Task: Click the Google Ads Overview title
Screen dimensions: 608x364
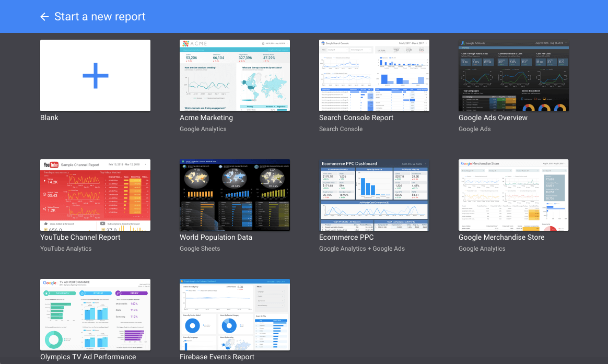Action: click(x=493, y=118)
